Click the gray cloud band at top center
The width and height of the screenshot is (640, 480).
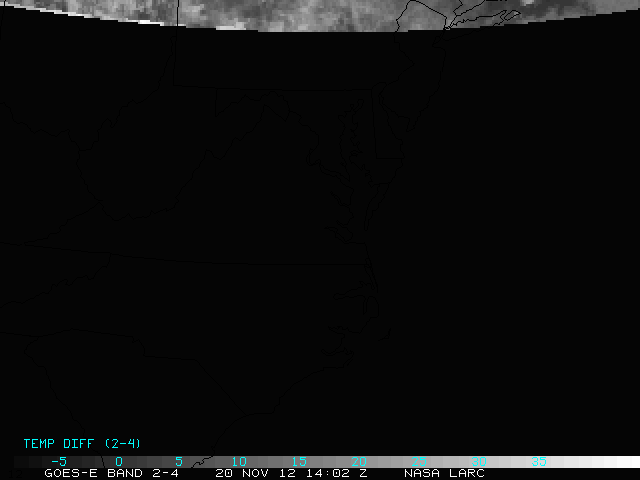coord(300,12)
